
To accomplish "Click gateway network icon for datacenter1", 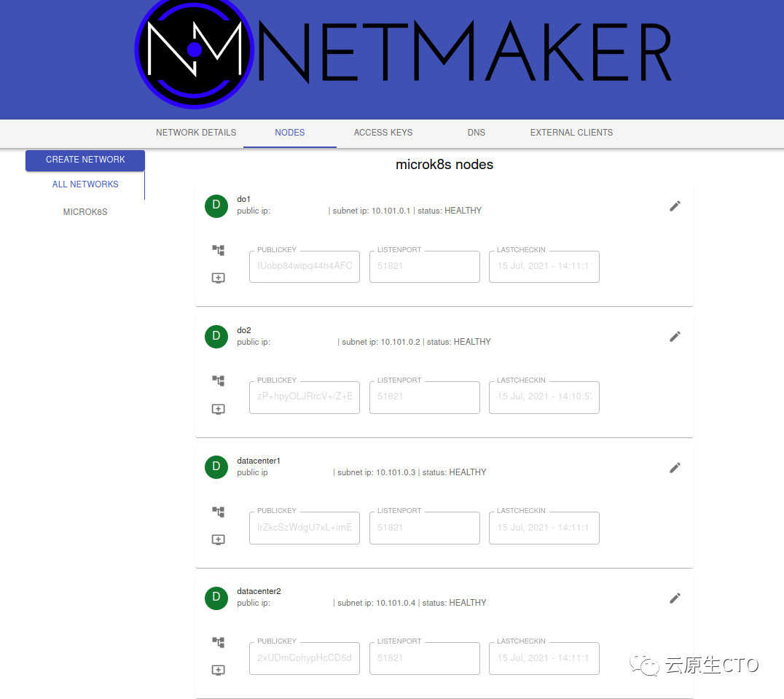I will click(x=218, y=512).
